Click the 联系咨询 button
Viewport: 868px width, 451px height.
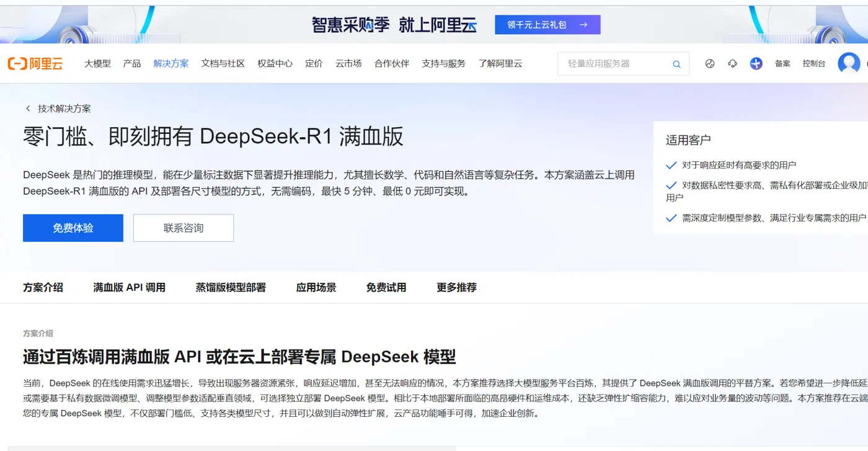click(x=184, y=228)
